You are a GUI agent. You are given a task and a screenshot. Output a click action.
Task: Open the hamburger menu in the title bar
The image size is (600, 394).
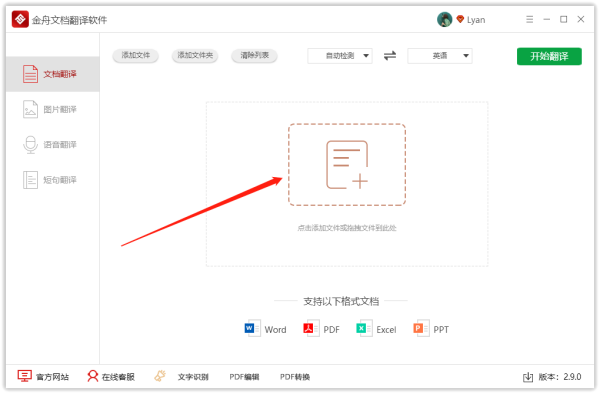529,19
